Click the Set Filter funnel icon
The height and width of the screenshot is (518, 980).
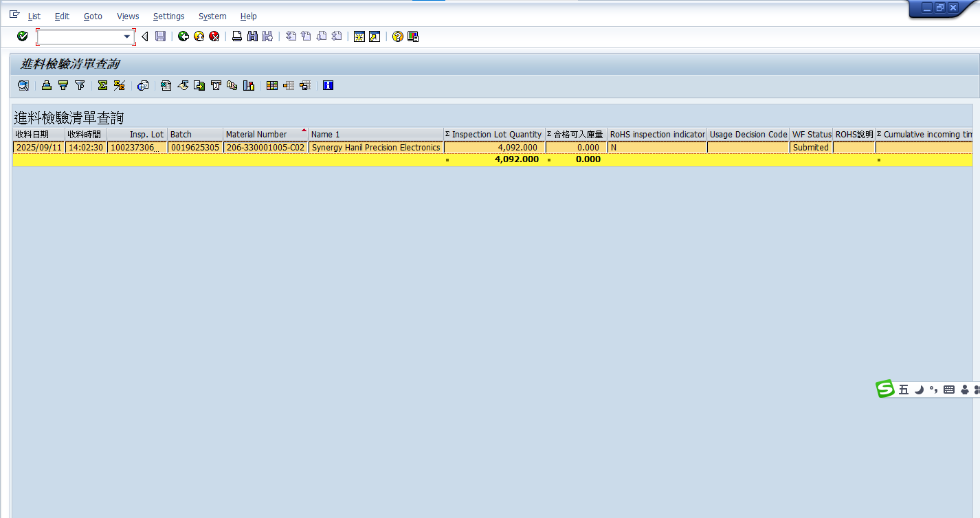click(x=80, y=86)
